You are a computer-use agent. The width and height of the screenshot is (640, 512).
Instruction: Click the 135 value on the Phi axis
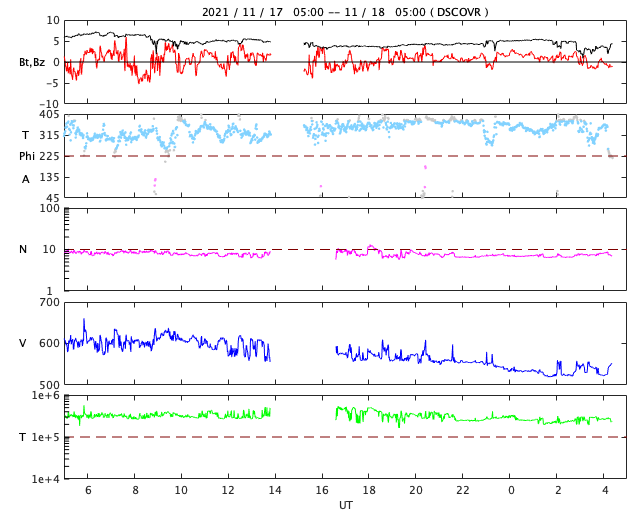(x=49, y=177)
